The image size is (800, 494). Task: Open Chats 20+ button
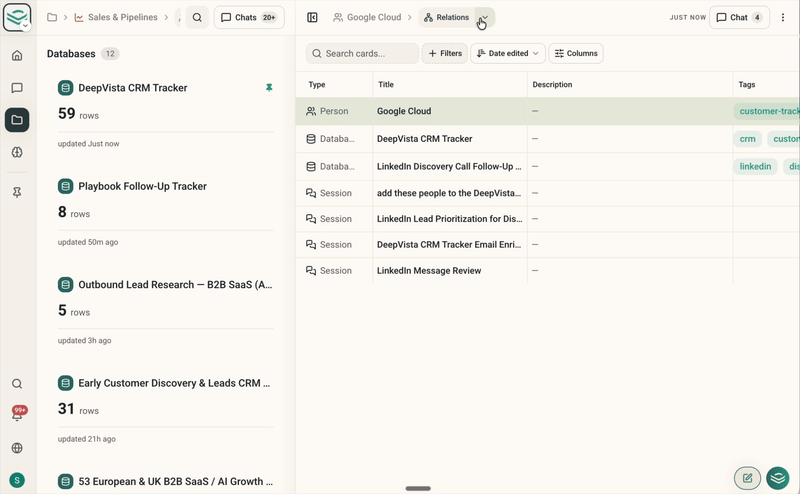[249, 17]
